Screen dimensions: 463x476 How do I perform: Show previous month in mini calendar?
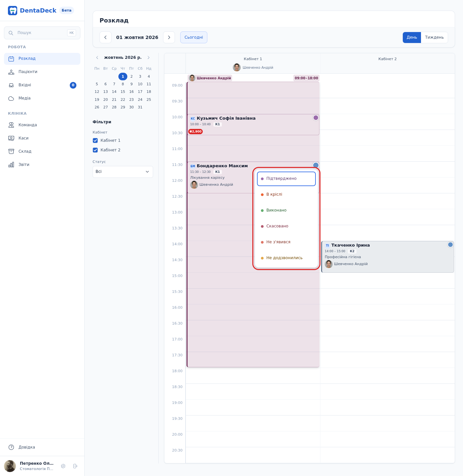(x=97, y=58)
